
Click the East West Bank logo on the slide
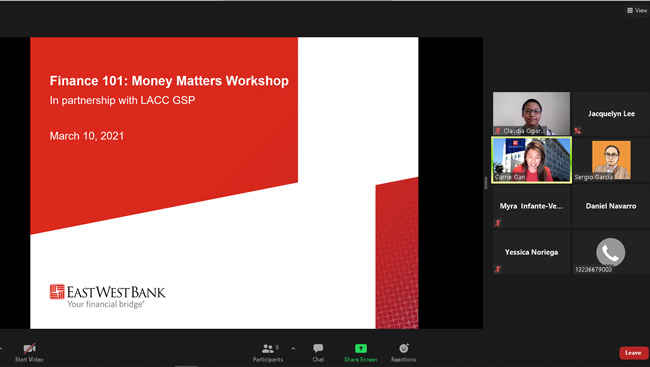coord(107,296)
